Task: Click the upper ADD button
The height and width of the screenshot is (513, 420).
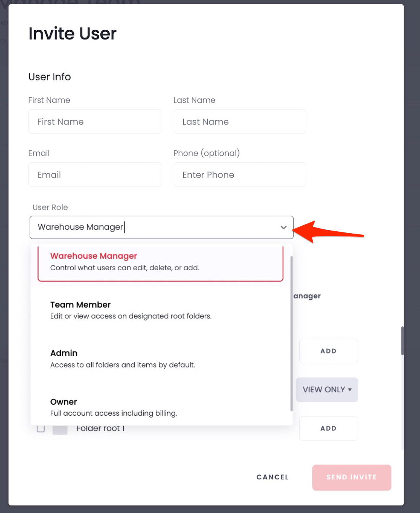Action: [x=328, y=351]
